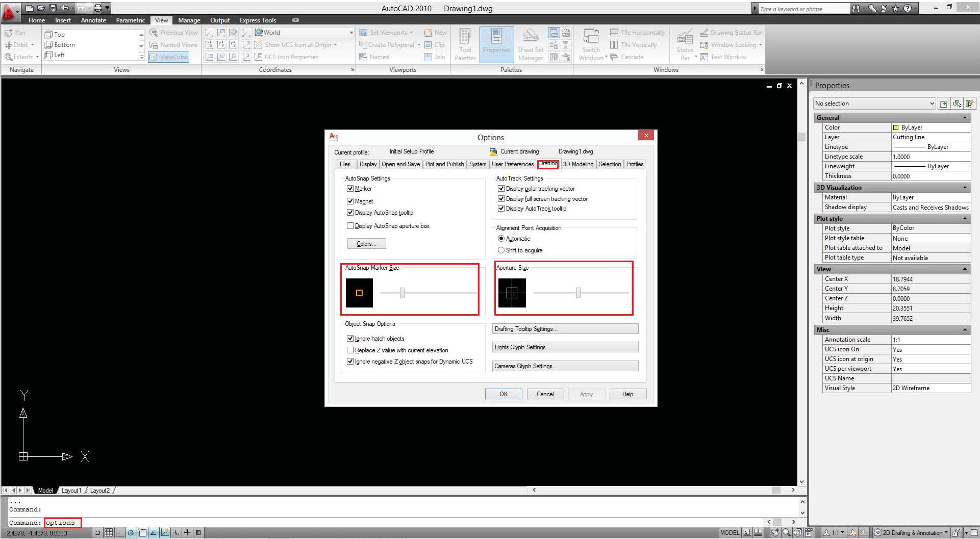Collapse the General section in Properties
Image resolution: width=980 pixels, height=539 pixels.
[965, 118]
